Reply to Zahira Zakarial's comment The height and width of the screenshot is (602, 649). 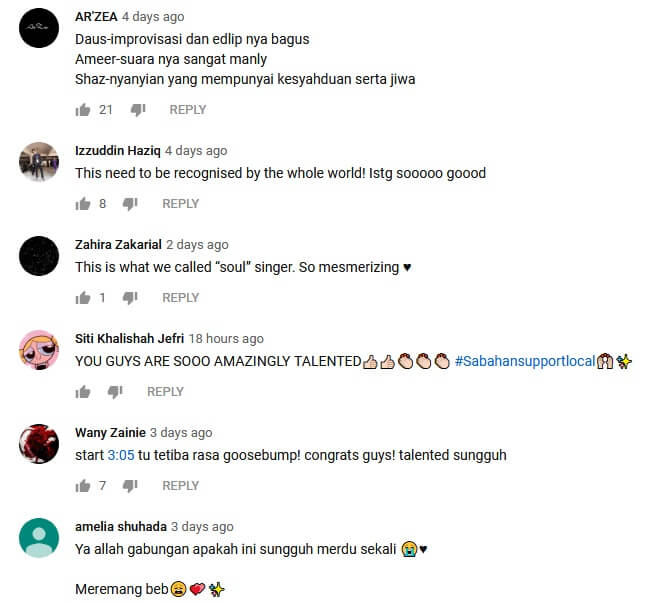[x=181, y=298]
